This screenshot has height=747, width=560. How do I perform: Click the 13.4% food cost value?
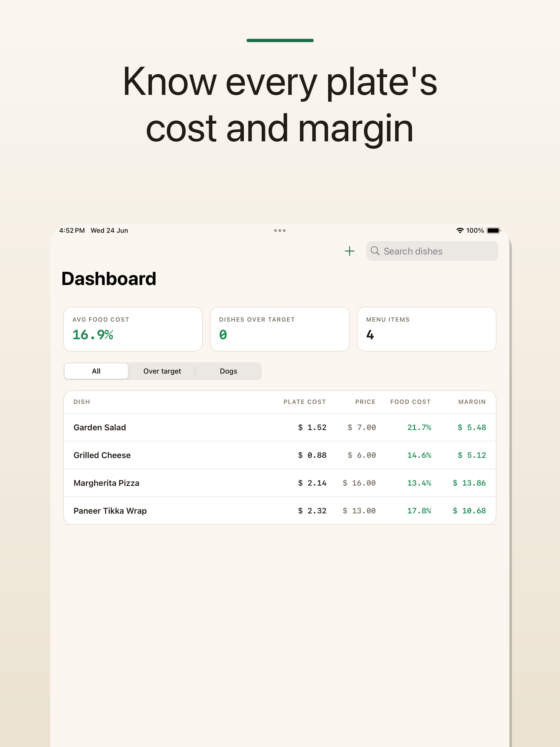pyautogui.click(x=419, y=483)
